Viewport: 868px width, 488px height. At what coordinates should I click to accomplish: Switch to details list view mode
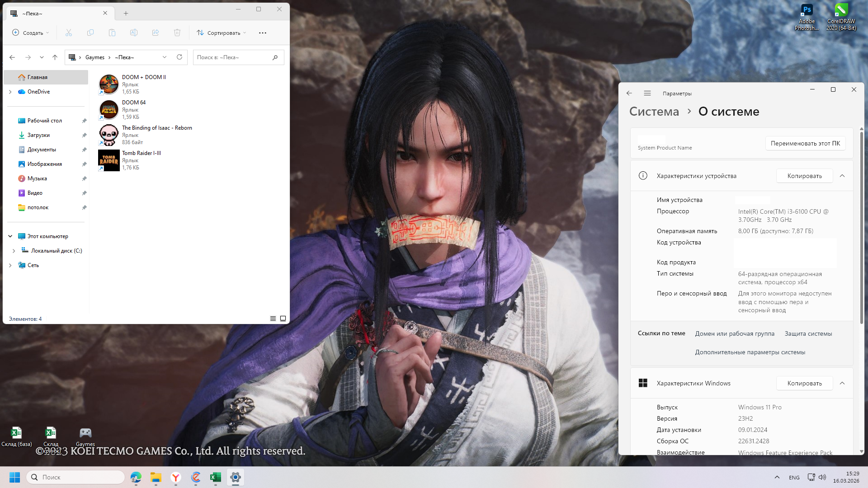(x=273, y=319)
